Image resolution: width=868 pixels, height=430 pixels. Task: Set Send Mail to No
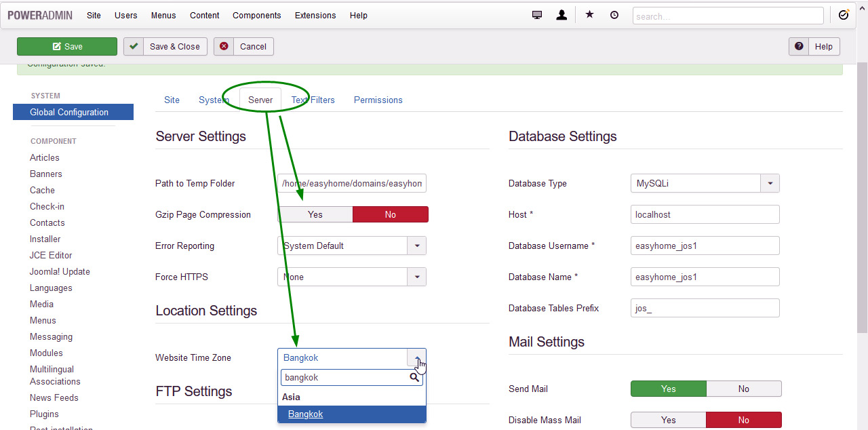(x=743, y=389)
